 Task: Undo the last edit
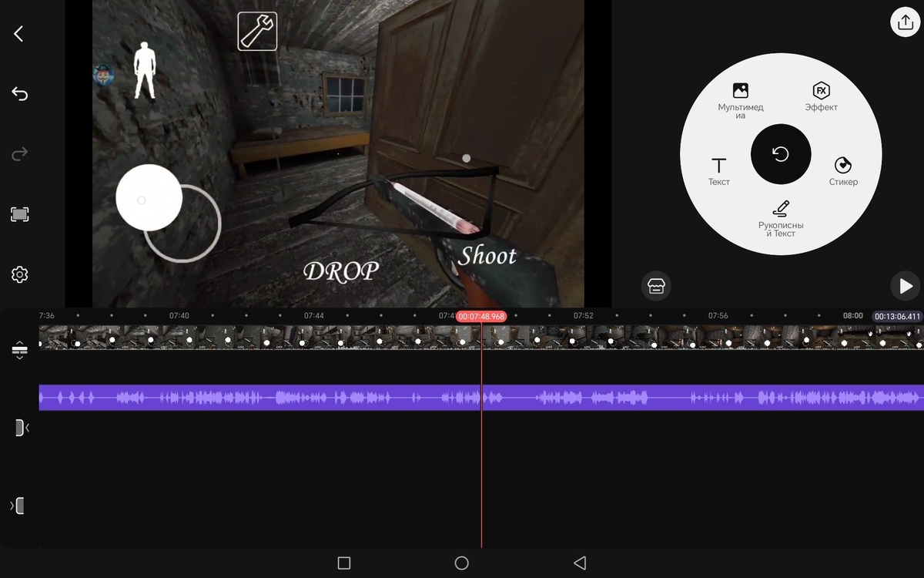[x=19, y=94]
